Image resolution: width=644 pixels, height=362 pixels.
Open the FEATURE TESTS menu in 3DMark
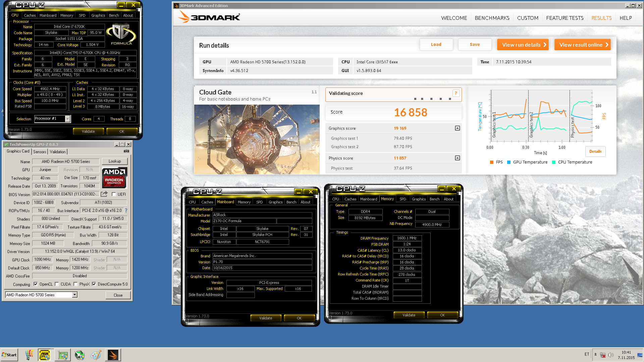(565, 18)
